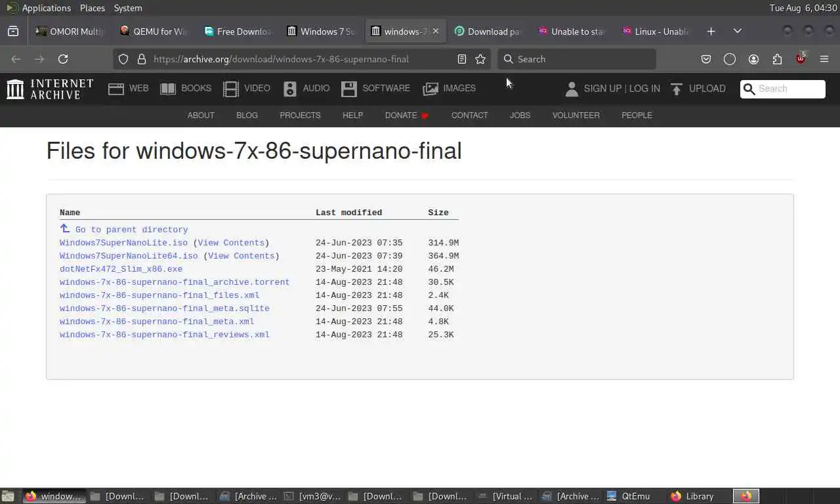Click the DONATE link
Screen dimensions: 840x504
406,115
